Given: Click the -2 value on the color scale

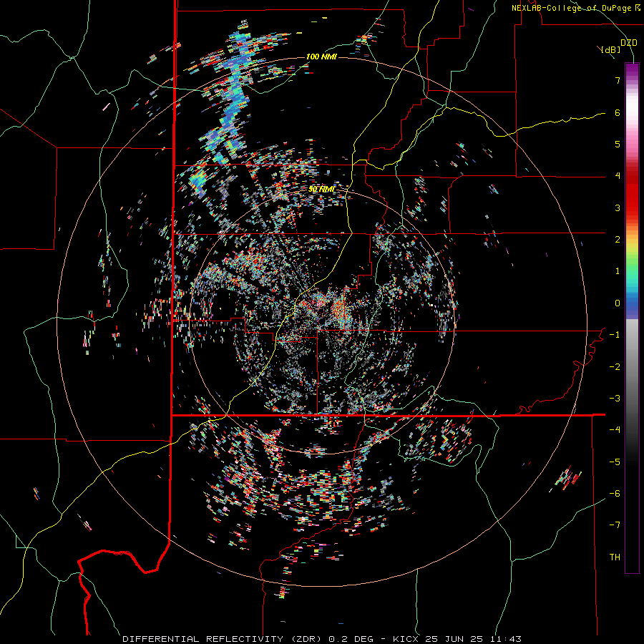Looking at the screenshot, I should [x=615, y=367].
